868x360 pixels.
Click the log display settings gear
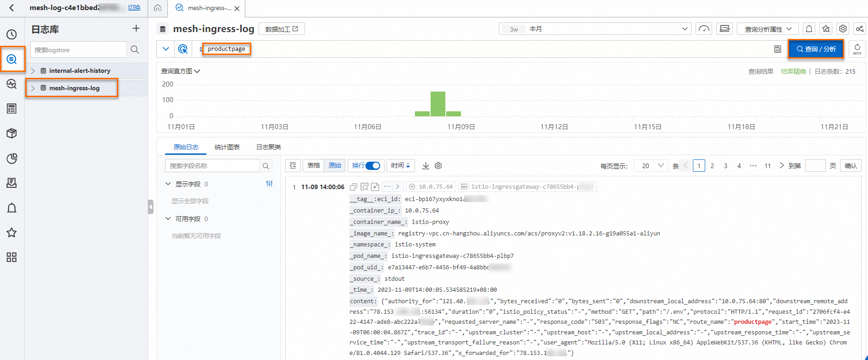[438, 166]
